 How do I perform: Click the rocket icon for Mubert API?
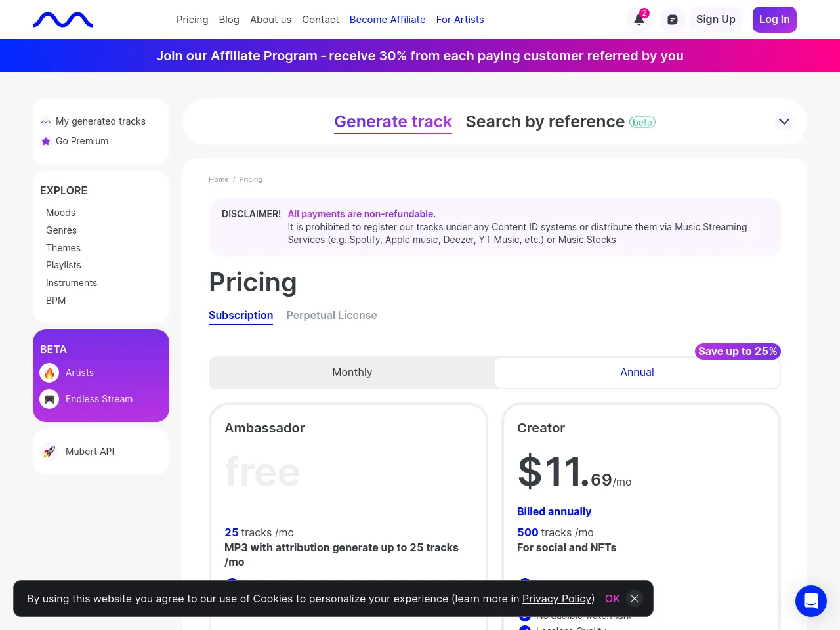point(49,451)
